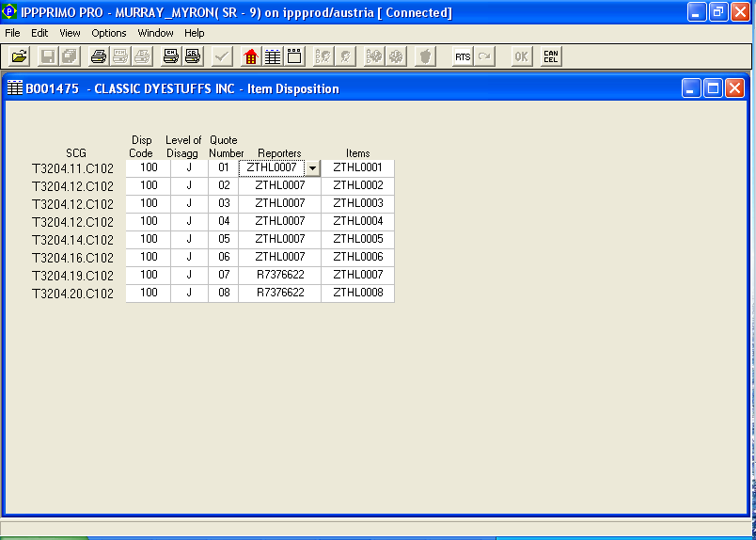Minimize the Item Disposition child window
Image resolution: width=756 pixels, height=540 pixels.
(x=691, y=88)
